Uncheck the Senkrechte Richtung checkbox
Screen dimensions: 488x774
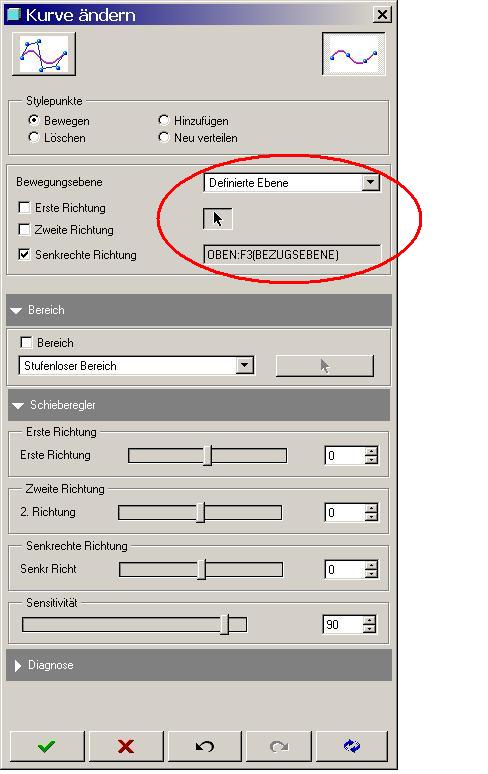pyautogui.click(x=24, y=254)
